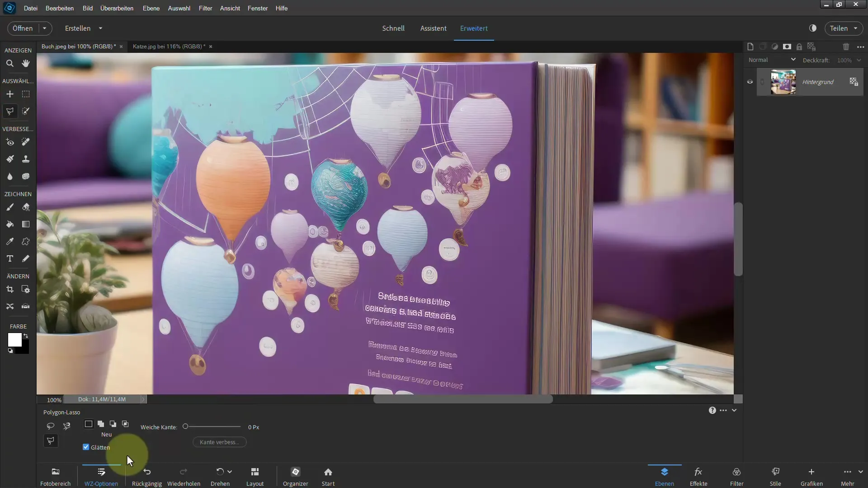Select the Hand tool
868x488 pixels.
click(x=26, y=64)
